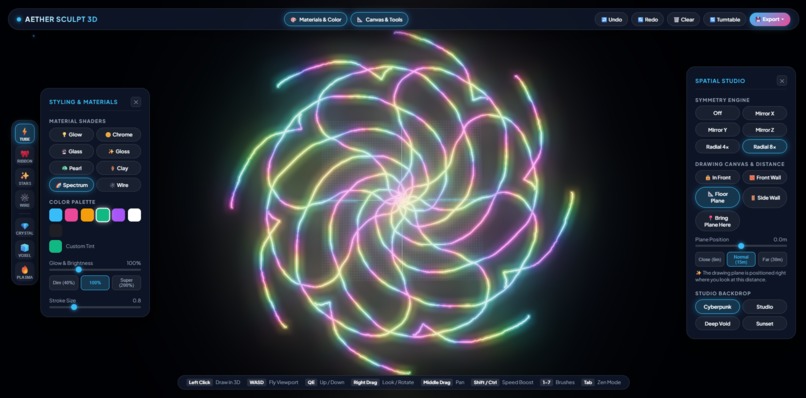Apply the Clay material shader
Screen dimensions: 806x398
point(119,168)
